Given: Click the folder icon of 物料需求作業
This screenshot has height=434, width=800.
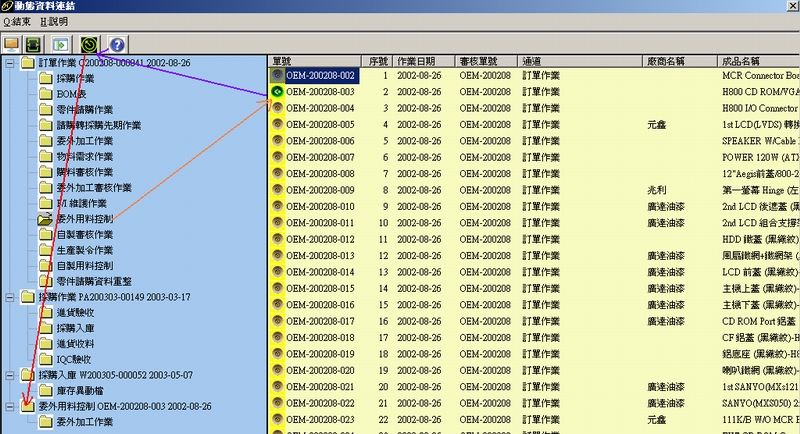Looking at the screenshot, I should (45, 157).
